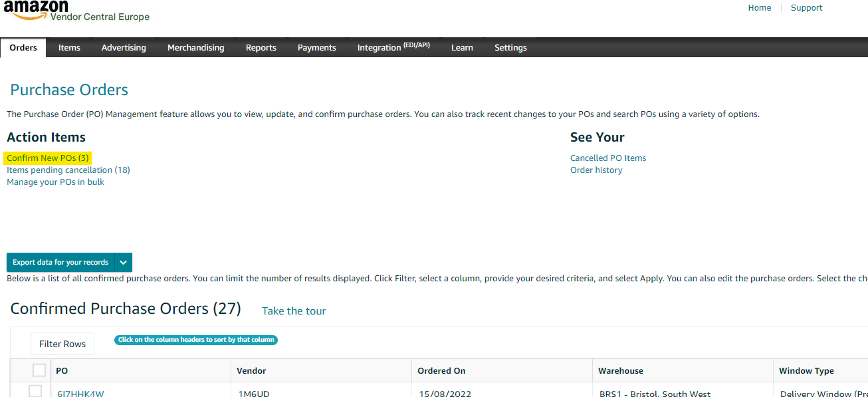Open purchase order 6I7HHK4W
Viewport: 868px width, 397px height.
[x=80, y=393]
